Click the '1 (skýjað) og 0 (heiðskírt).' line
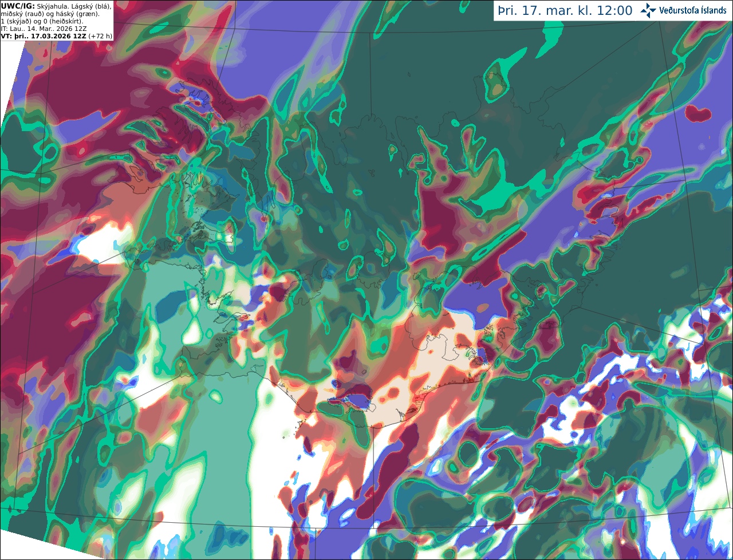Image resolution: width=733 pixels, height=560 pixels. pyautogui.click(x=42, y=21)
